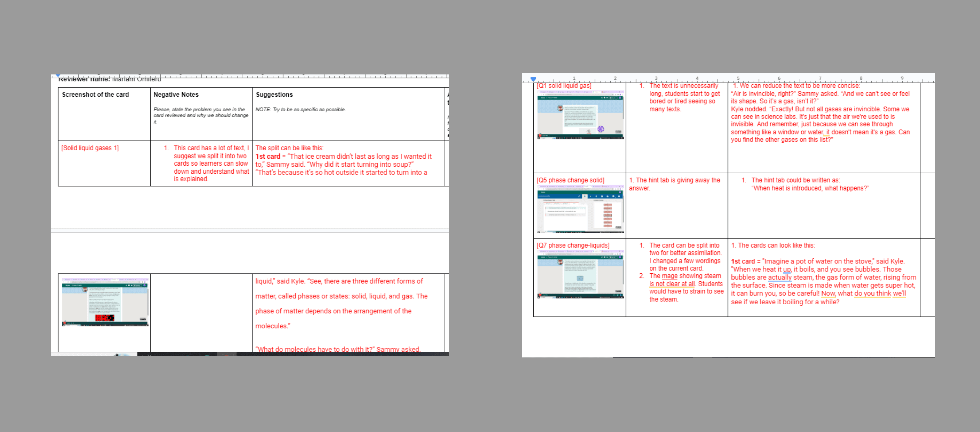Click the page break between left document pages

point(250,230)
